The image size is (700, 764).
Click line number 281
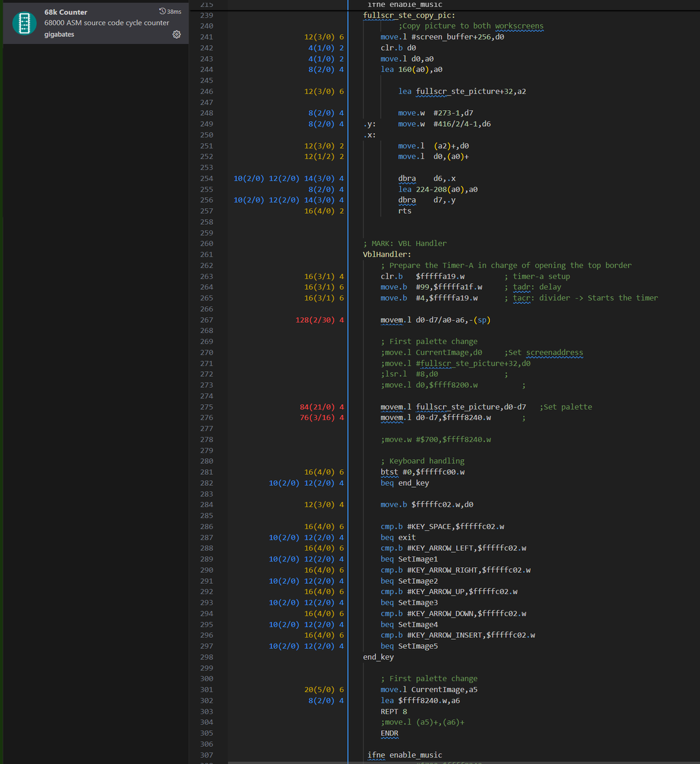click(x=206, y=472)
